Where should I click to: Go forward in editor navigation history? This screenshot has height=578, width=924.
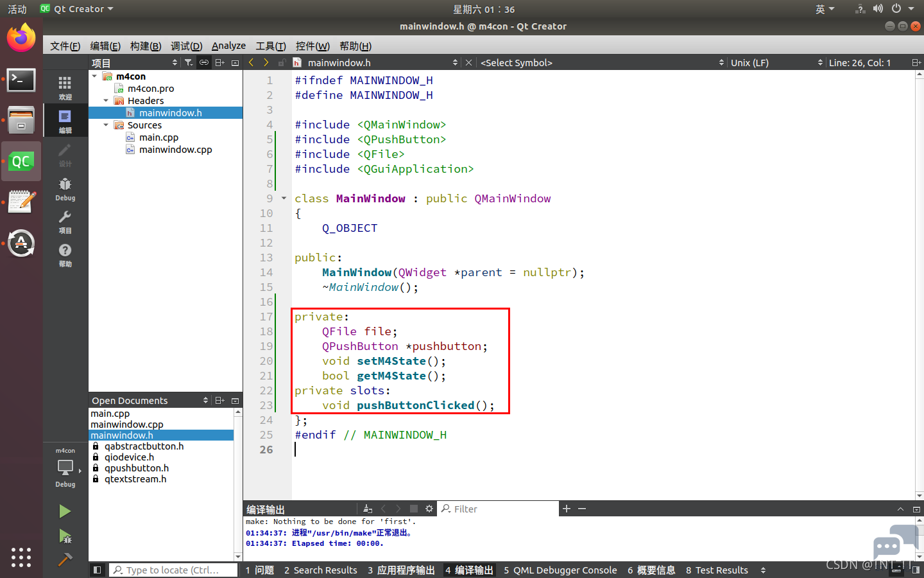(x=266, y=62)
